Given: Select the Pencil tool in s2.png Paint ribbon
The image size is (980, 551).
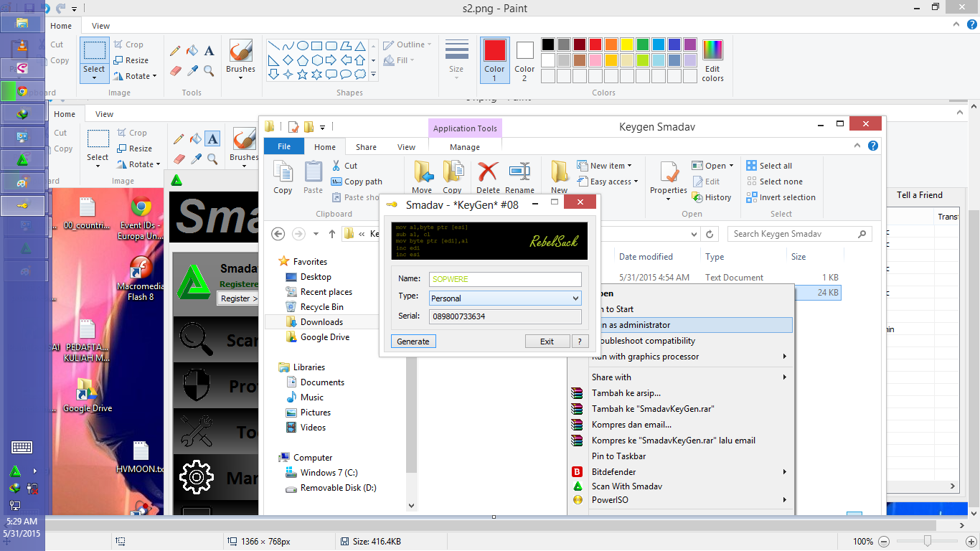Looking at the screenshot, I should point(175,51).
